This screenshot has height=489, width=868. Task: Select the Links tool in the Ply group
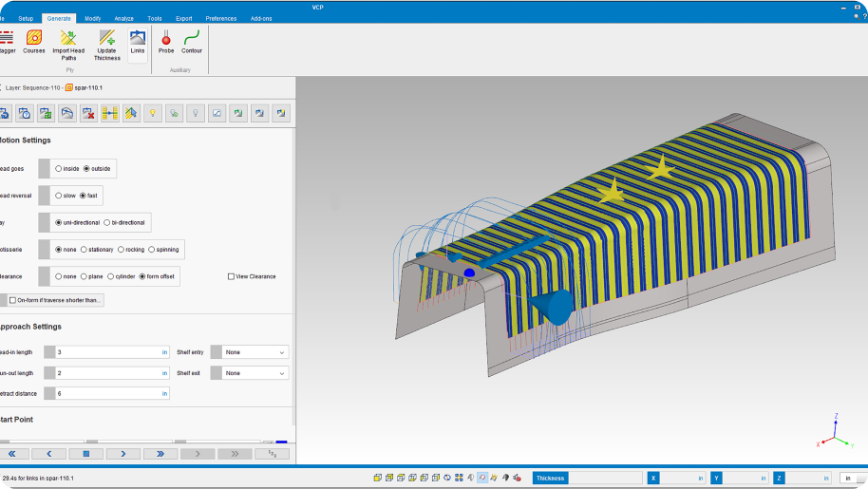(x=138, y=42)
